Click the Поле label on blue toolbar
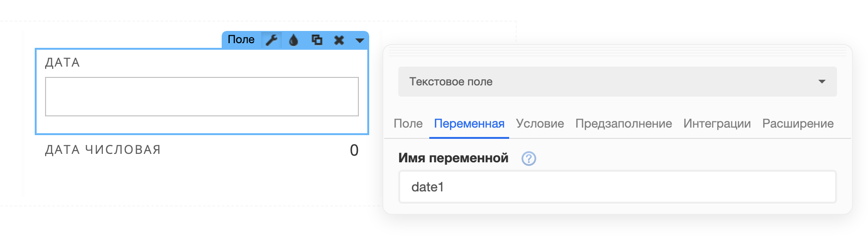The width and height of the screenshot is (868, 243). [x=241, y=40]
